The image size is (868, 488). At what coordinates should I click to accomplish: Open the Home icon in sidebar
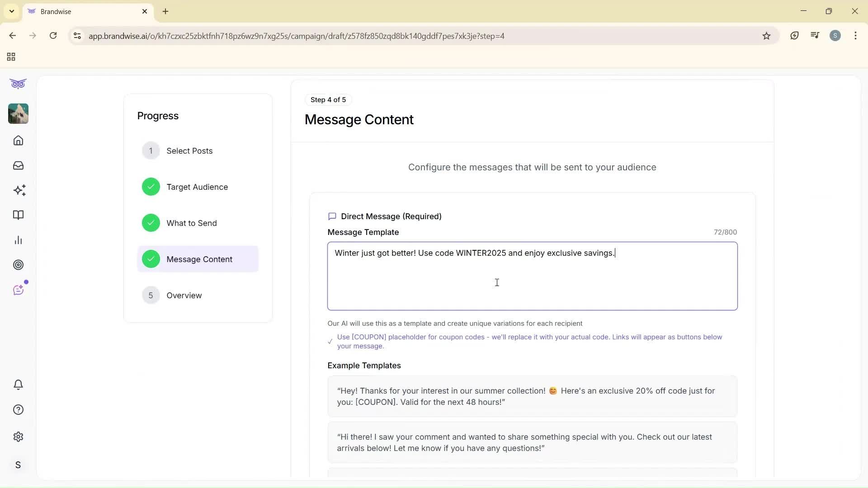(18, 141)
